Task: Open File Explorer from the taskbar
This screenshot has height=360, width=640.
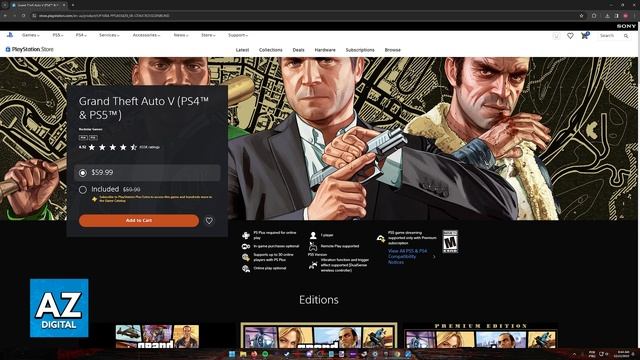Action: [243, 354]
